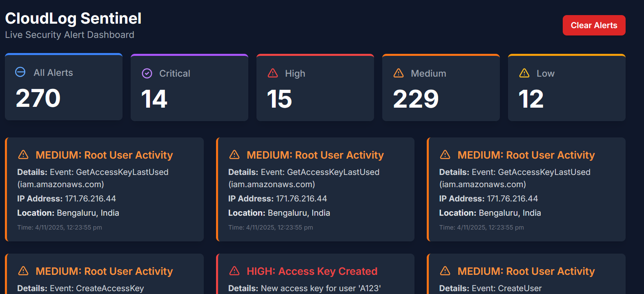This screenshot has height=294, width=644.
Task: Click the CloudLog Sentinel heading
Action: [73, 18]
